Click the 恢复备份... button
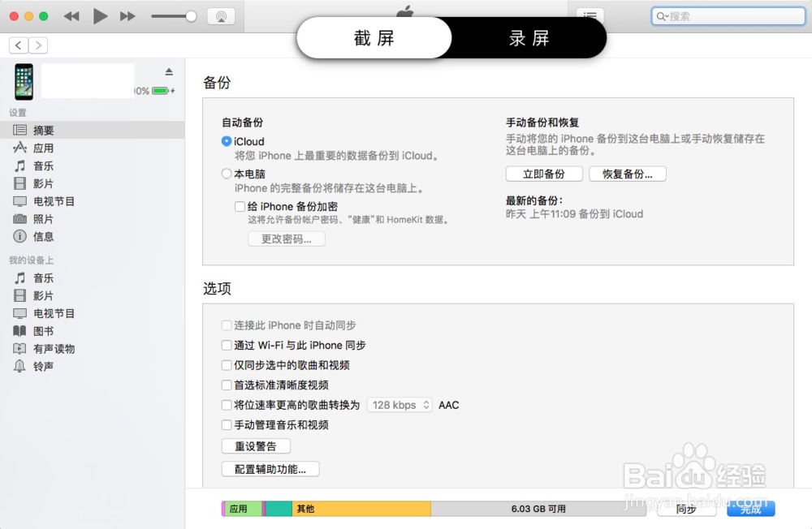812x529 pixels. pyautogui.click(x=627, y=174)
